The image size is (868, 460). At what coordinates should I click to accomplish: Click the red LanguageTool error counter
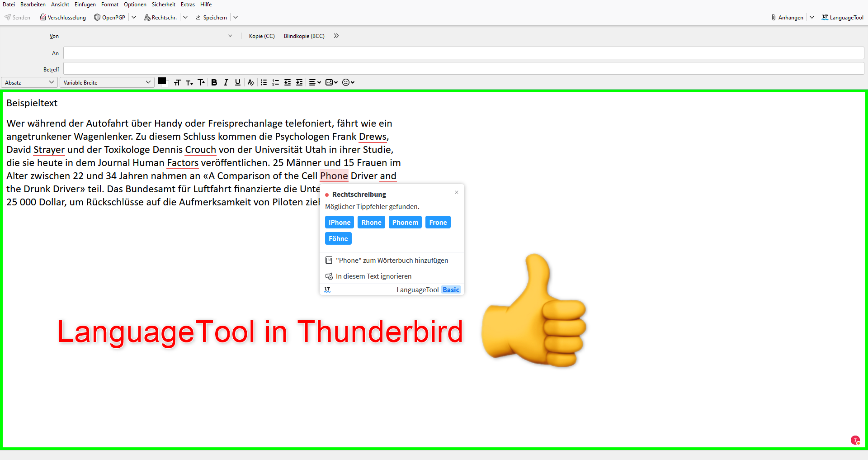tap(855, 440)
